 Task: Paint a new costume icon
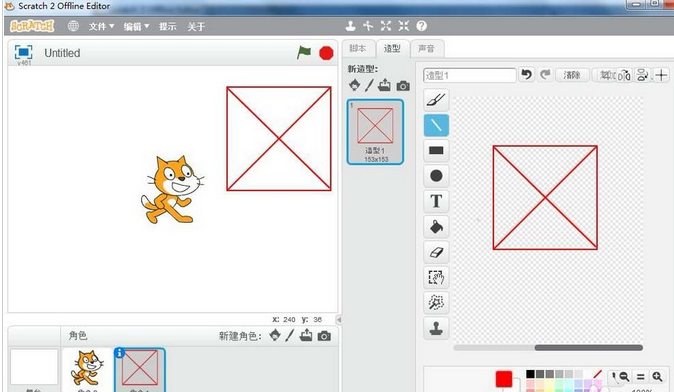point(369,85)
